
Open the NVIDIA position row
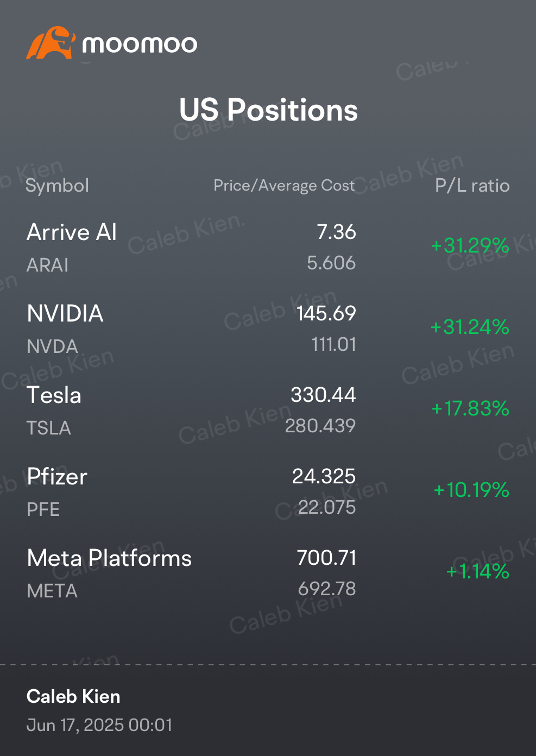coord(268,329)
